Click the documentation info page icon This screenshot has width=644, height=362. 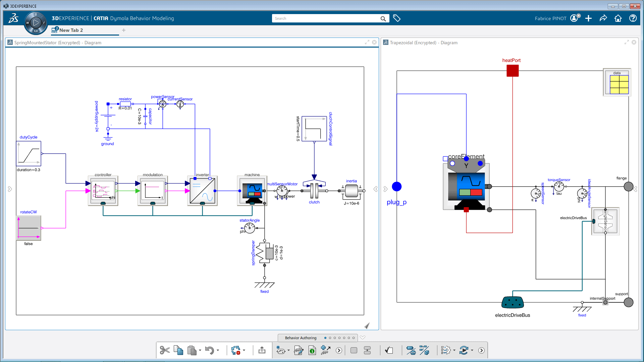[x=312, y=350]
